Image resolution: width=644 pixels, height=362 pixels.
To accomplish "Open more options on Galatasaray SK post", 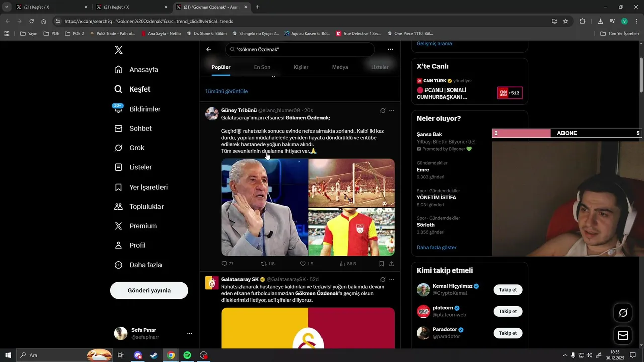I will click(392, 280).
